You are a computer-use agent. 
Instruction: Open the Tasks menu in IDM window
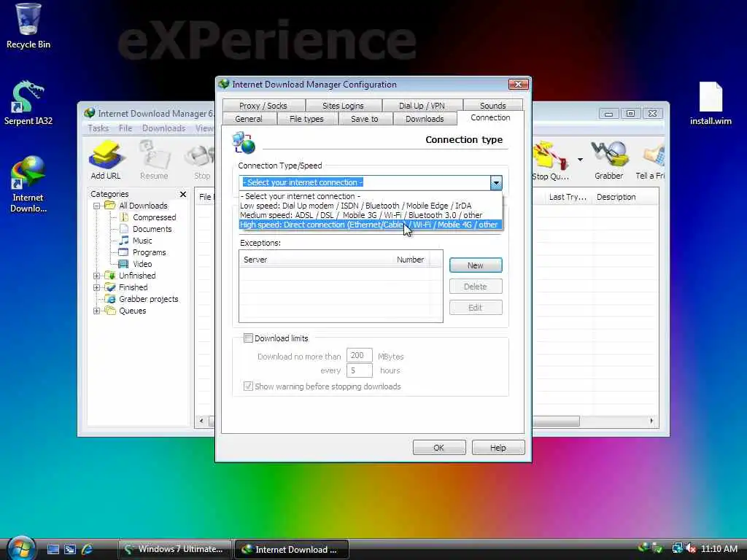click(98, 128)
